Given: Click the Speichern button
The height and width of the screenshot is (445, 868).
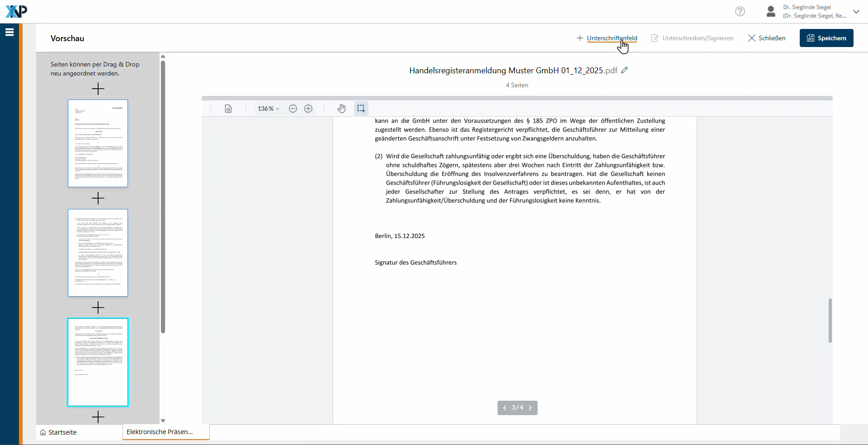Looking at the screenshot, I should click(x=826, y=38).
